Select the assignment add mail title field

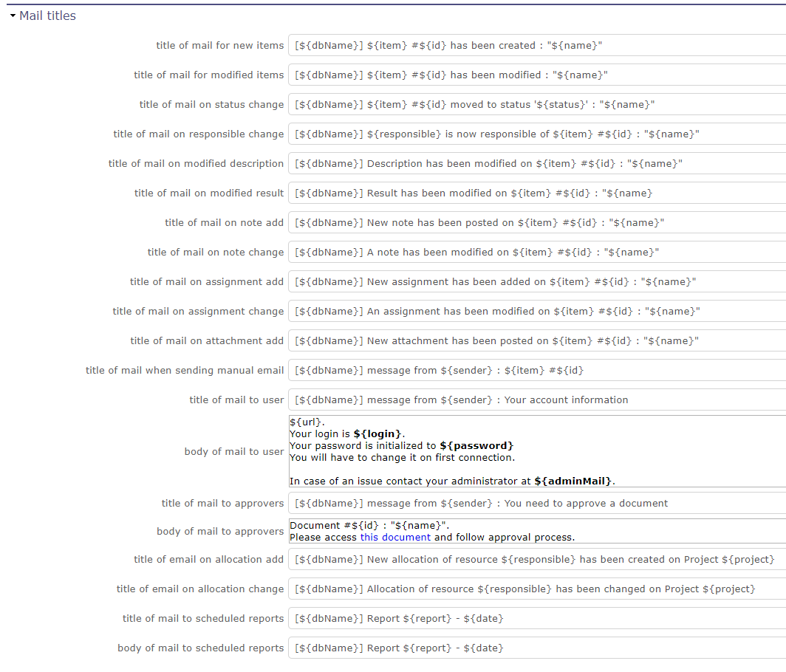(x=517, y=281)
